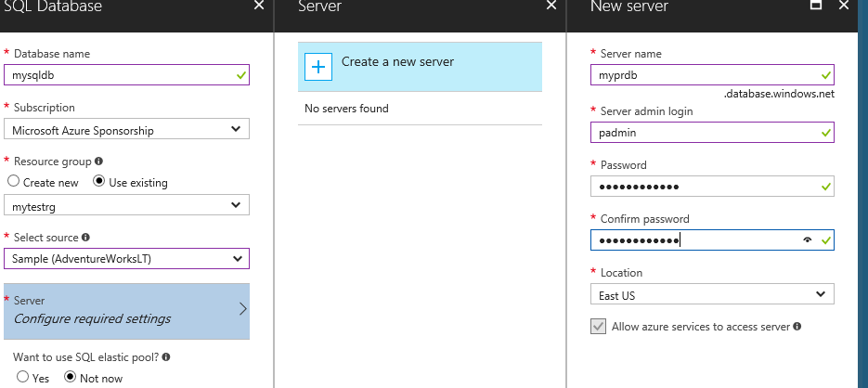The image size is (868, 388).
Task: Click info icon beside Allow azure services
Action: coord(797,326)
